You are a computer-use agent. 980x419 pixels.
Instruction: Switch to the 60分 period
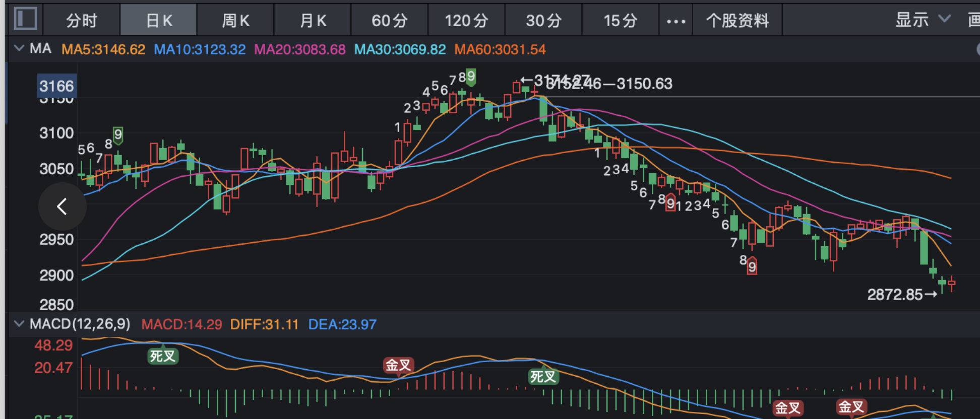coord(390,20)
